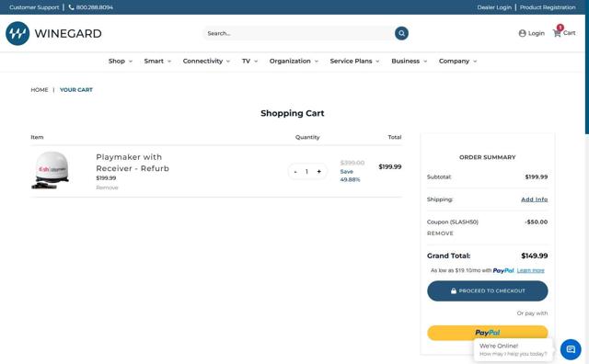Click inside the Search input field
The image size is (589, 364).
pyautogui.click(x=298, y=33)
